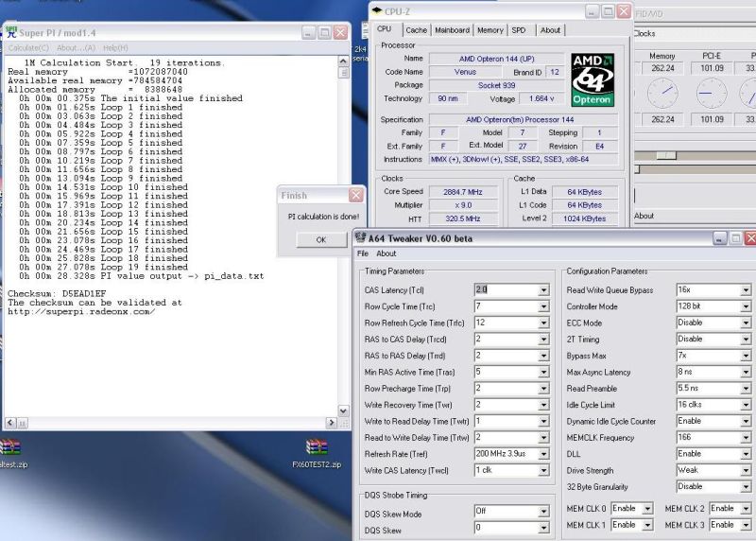The image size is (756, 541).
Task: Expand RAS to CAS Delay (Trcd) dropdown
Action: [543, 340]
